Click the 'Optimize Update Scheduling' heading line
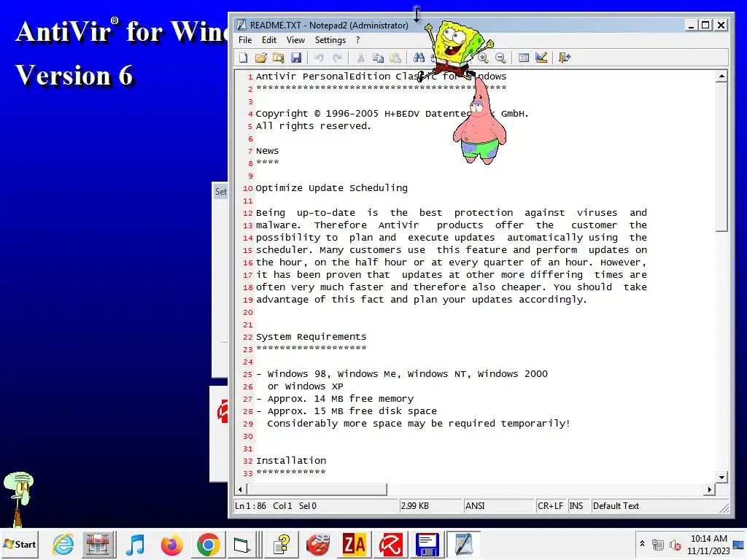This screenshot has width=747, height=560. [332, 188]
